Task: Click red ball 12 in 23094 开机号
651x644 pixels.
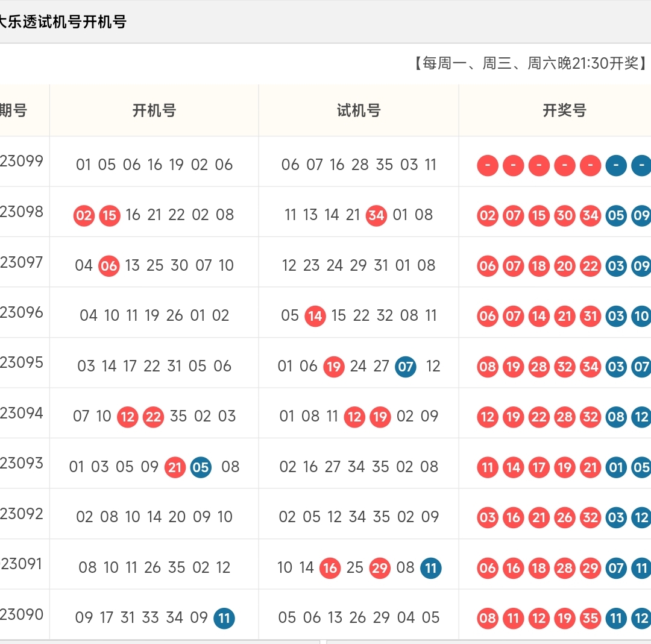Action: click(x=127, y=417)
